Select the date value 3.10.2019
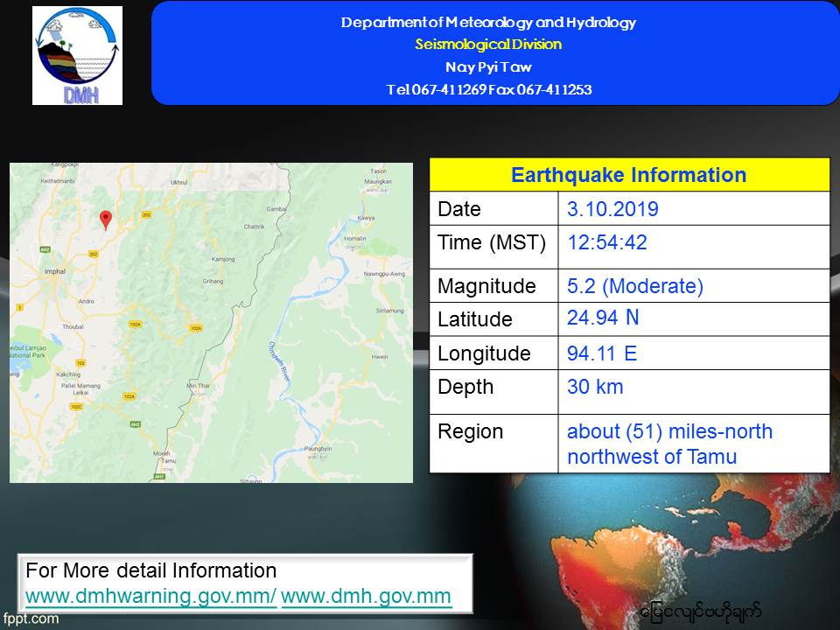 612,209
